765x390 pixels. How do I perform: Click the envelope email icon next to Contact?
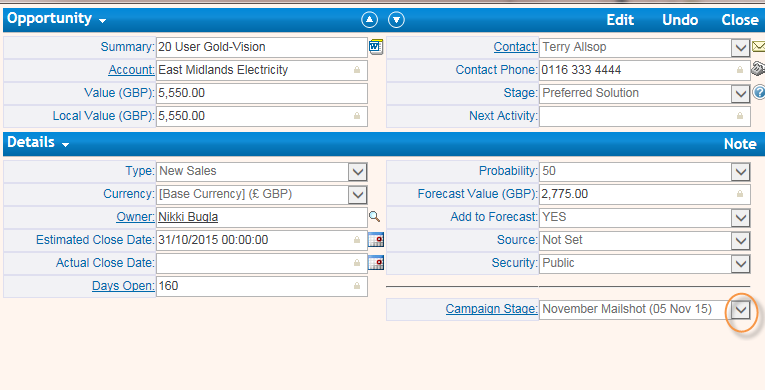(x=759, y=47)
